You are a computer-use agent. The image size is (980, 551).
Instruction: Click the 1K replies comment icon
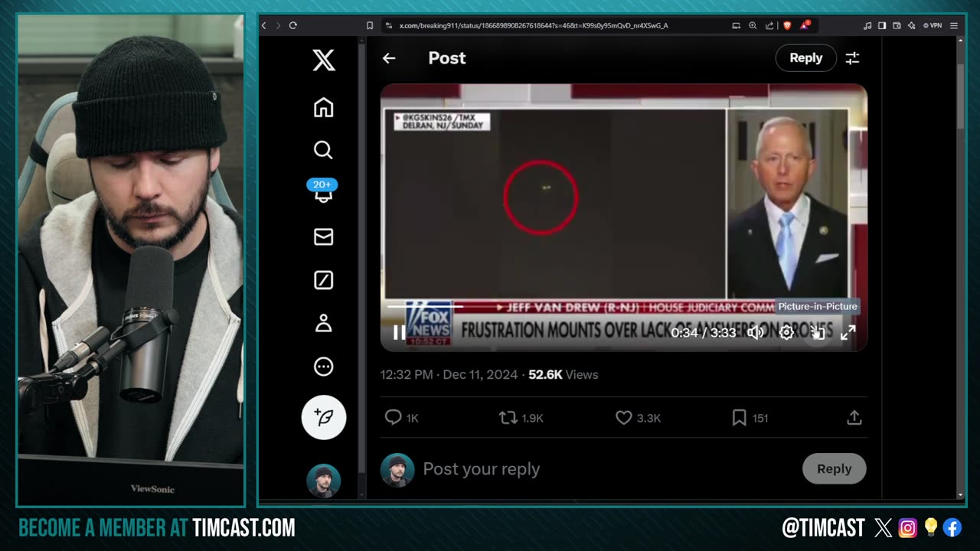[393, 417]
